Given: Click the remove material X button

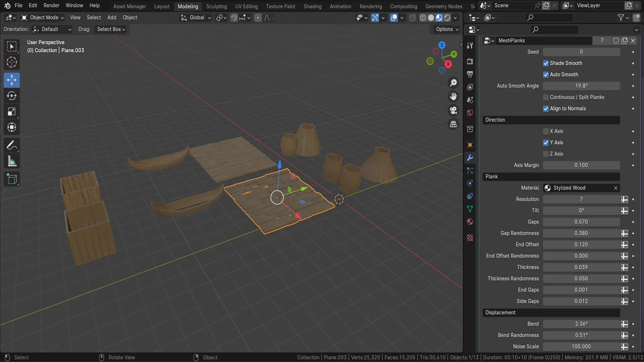Looking at the screenshot, I should coord(616,188).
